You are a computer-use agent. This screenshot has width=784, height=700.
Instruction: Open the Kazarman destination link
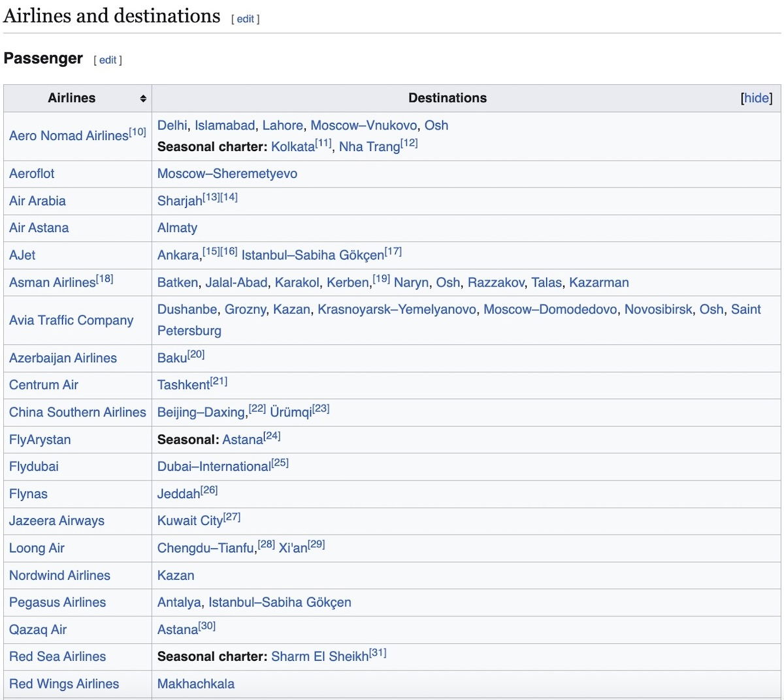598,282
